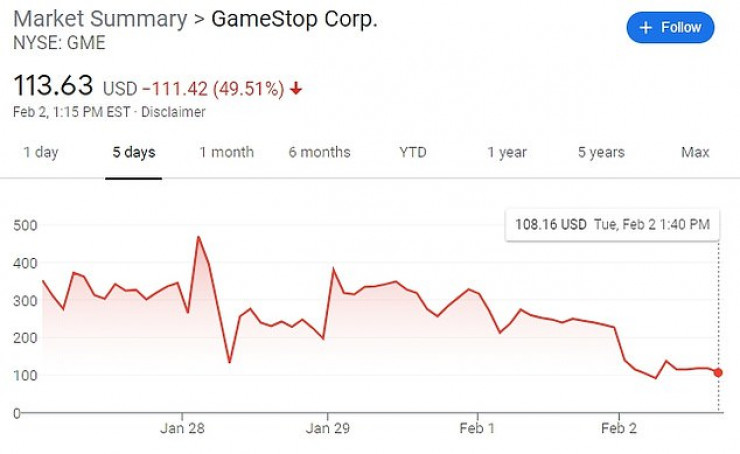
Task: Switch to the 1 day tab
Action: [40, 152]
